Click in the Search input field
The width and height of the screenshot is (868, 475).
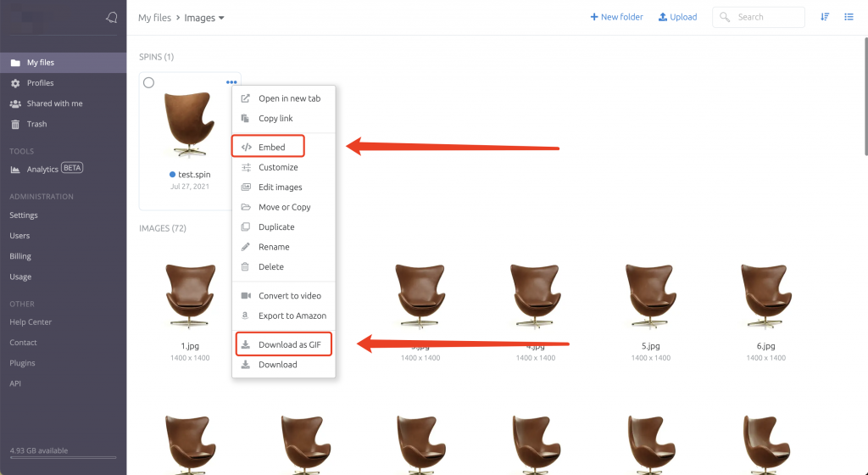tap(759, 17)
